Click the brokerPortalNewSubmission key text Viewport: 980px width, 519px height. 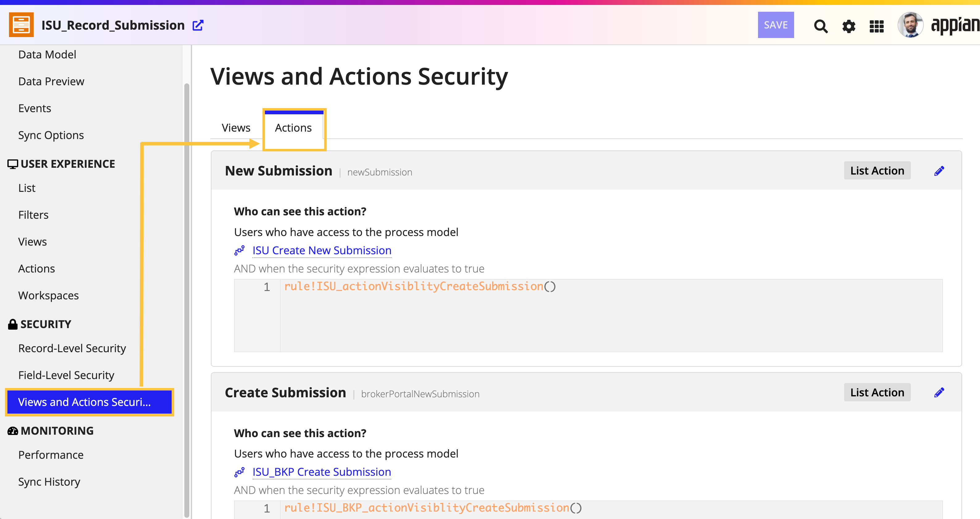(420, 394)
